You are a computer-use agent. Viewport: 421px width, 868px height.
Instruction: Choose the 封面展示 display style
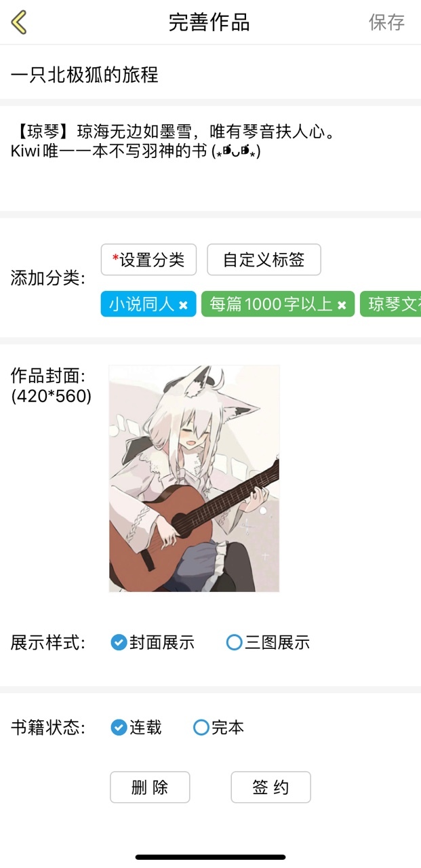click(153, 642)
